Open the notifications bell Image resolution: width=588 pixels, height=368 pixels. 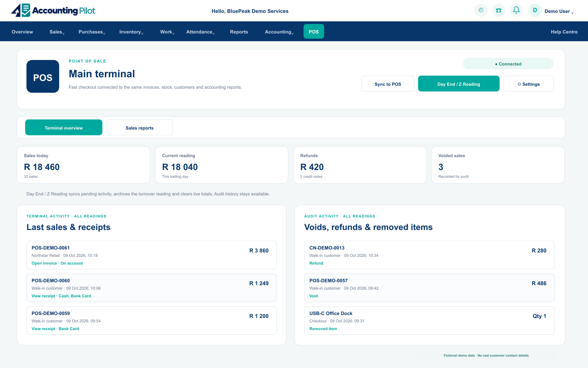516,10
